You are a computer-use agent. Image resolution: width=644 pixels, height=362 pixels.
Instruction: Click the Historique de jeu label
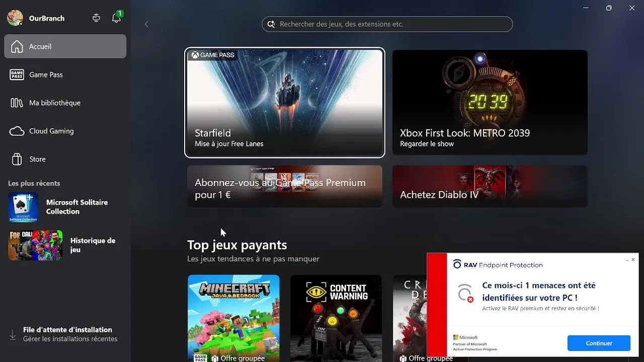tap(93, 245)
